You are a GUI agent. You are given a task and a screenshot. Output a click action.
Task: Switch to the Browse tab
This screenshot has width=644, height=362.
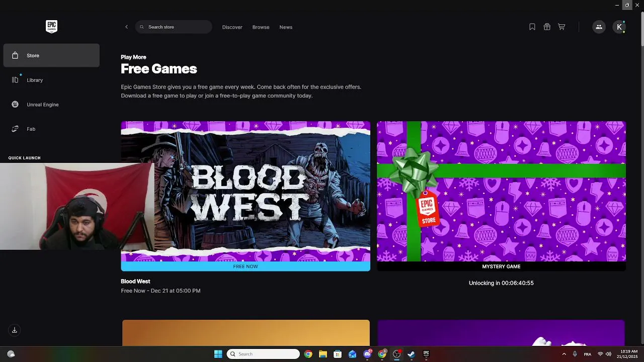261,27
